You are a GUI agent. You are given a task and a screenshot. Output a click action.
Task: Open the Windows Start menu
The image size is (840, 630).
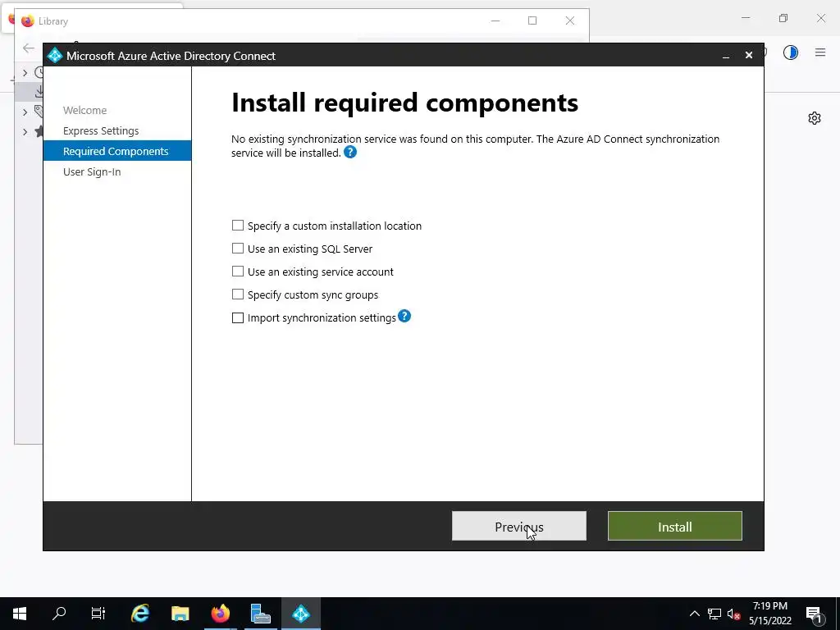click(20, 614)
